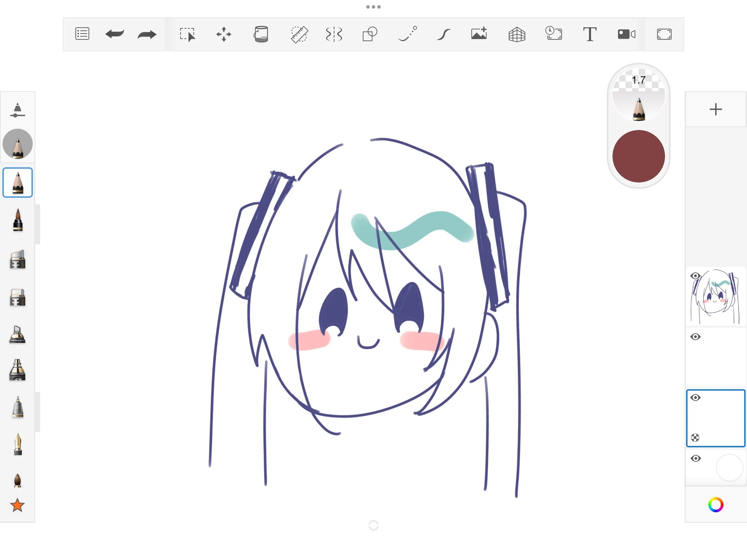Tap the current brush gray circle
This screenshot has height=560, width=747.
click(18, 144)
